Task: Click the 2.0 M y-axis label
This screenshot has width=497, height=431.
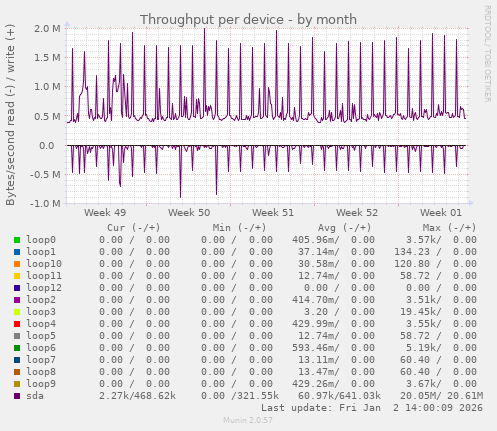Action: (47, 29)
